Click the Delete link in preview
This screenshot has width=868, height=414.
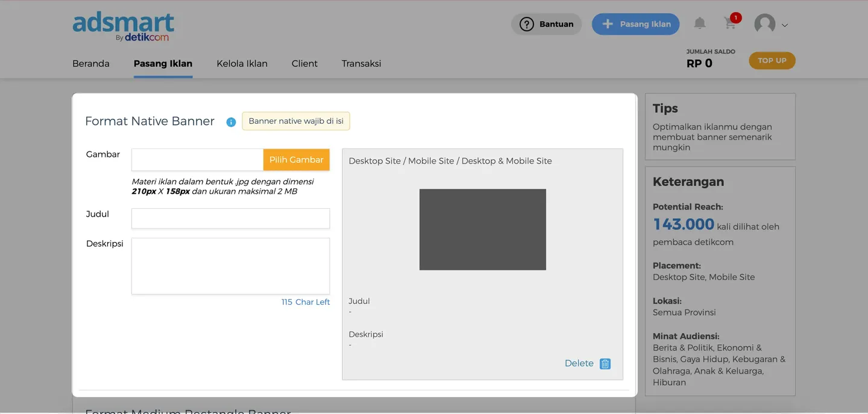pos(579,363)
